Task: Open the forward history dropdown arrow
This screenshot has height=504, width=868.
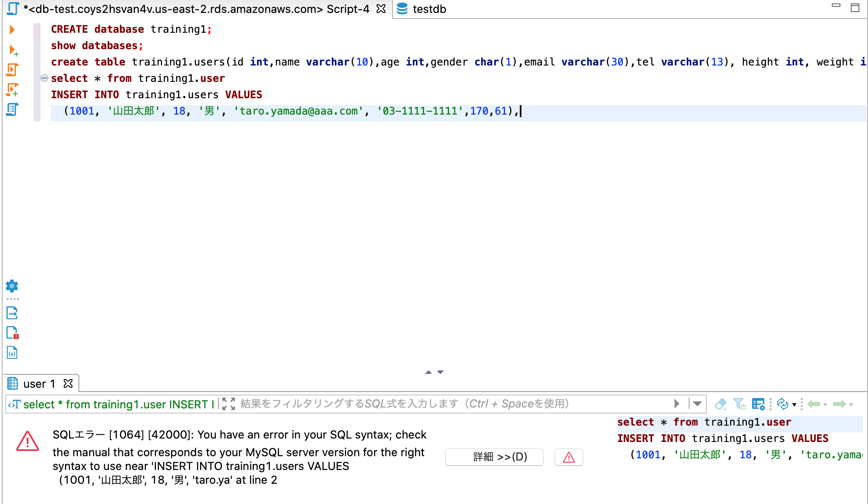Action: tap(851, 405)
